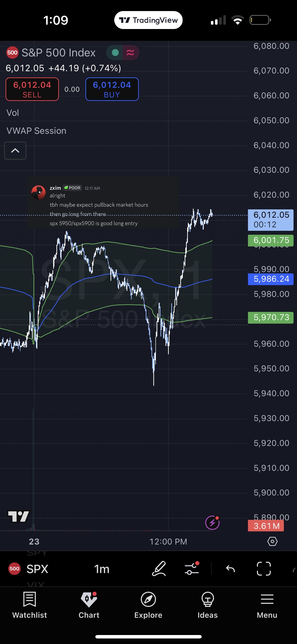Tap the price change +44.19 (+0.74%) text
This screenshot has height=644, width=297.
tap(85, 68)
